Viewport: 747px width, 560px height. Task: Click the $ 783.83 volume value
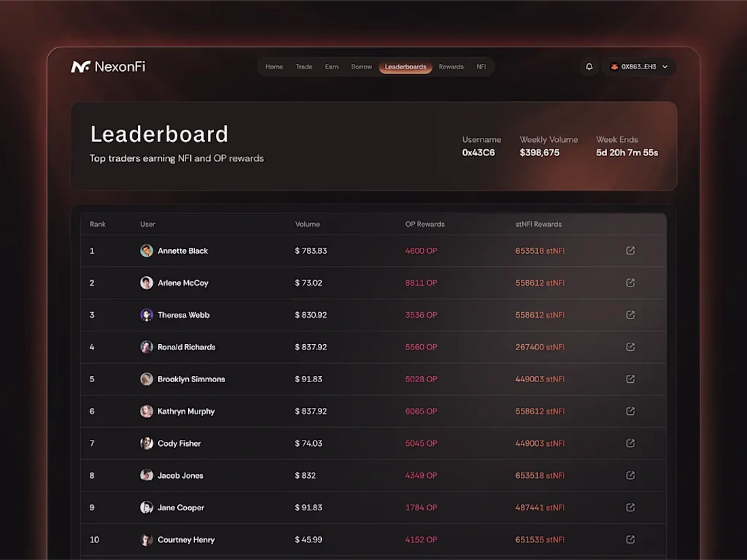click(x=310, y=251)
